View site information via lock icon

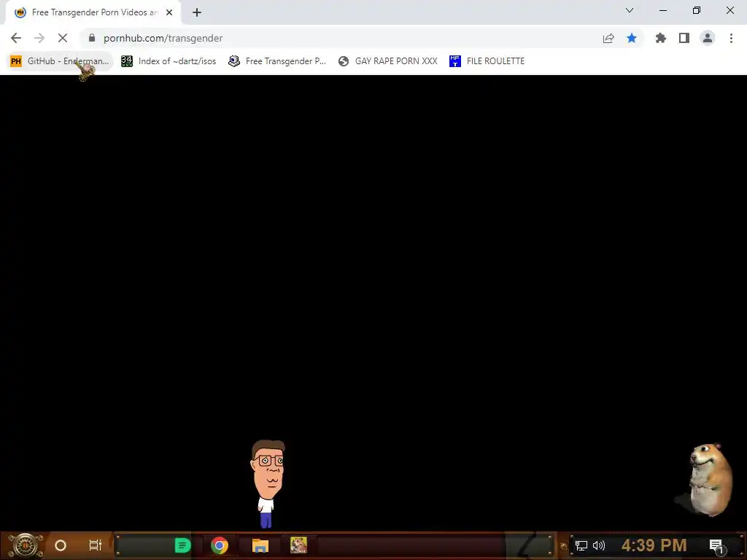click(x=92, y=38)
